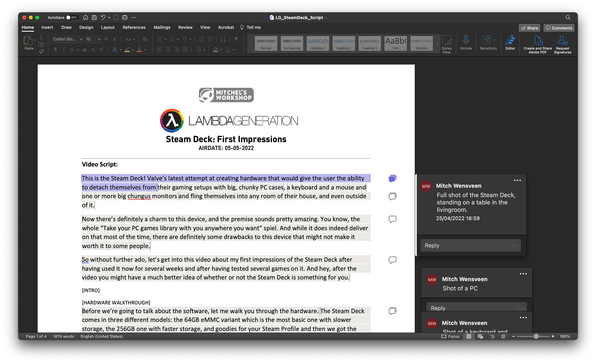Align text left

click(160, 49)
